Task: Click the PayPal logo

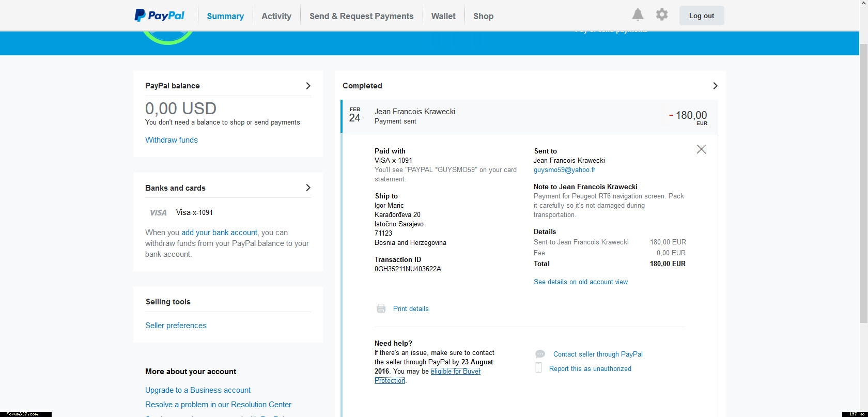Action: [159, 16]
